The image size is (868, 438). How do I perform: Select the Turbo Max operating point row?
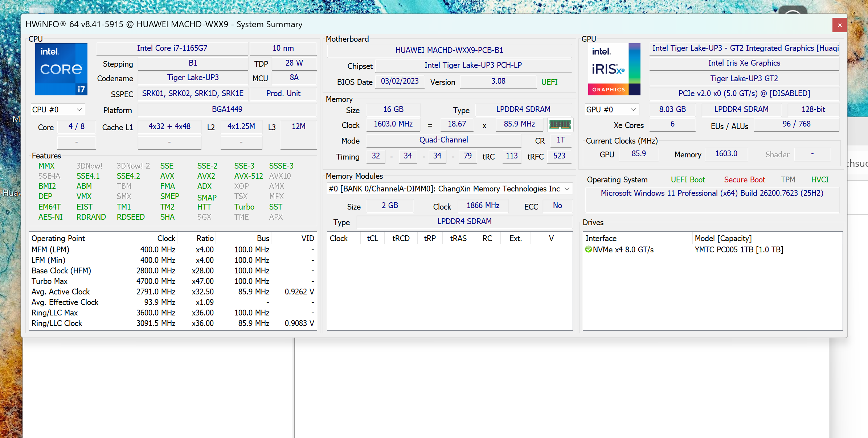tap(173, 281)
